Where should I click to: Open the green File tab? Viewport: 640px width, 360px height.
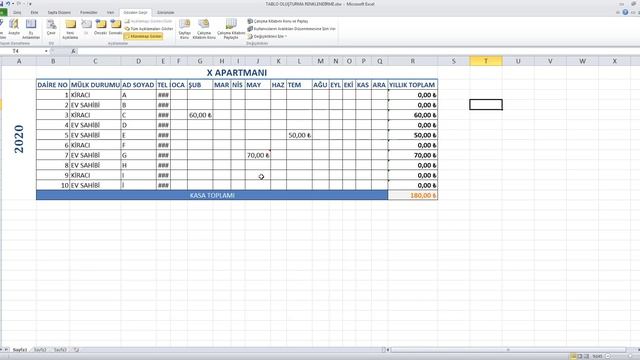coord(3,13)
